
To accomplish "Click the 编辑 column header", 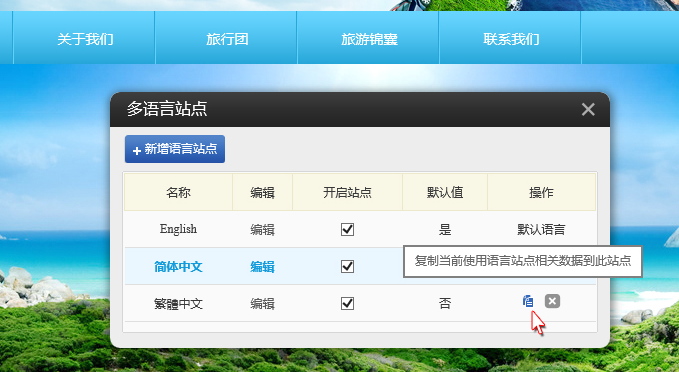I will click(262, 192).
